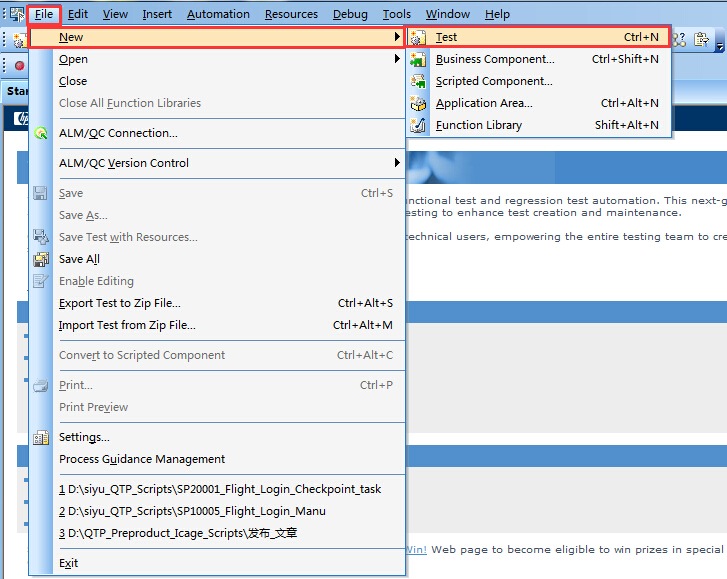
Task: Switch to the Start Page tab
Action: [17, 91]
